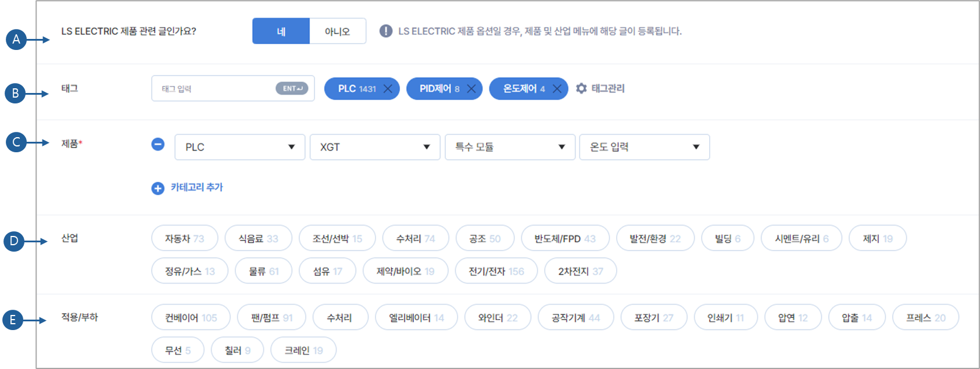Toggle the 반도체/FPD industry filter

(566, 238)
